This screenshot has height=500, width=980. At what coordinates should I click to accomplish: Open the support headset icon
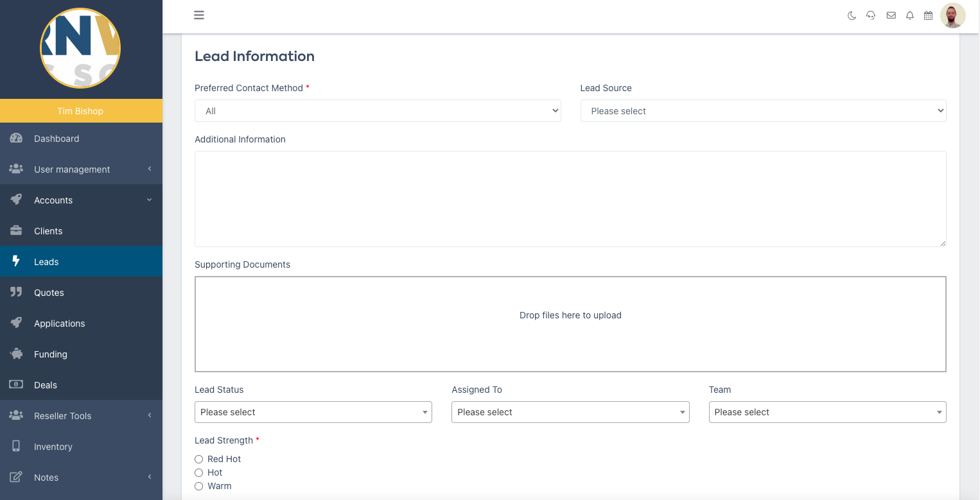click(871, 15)
